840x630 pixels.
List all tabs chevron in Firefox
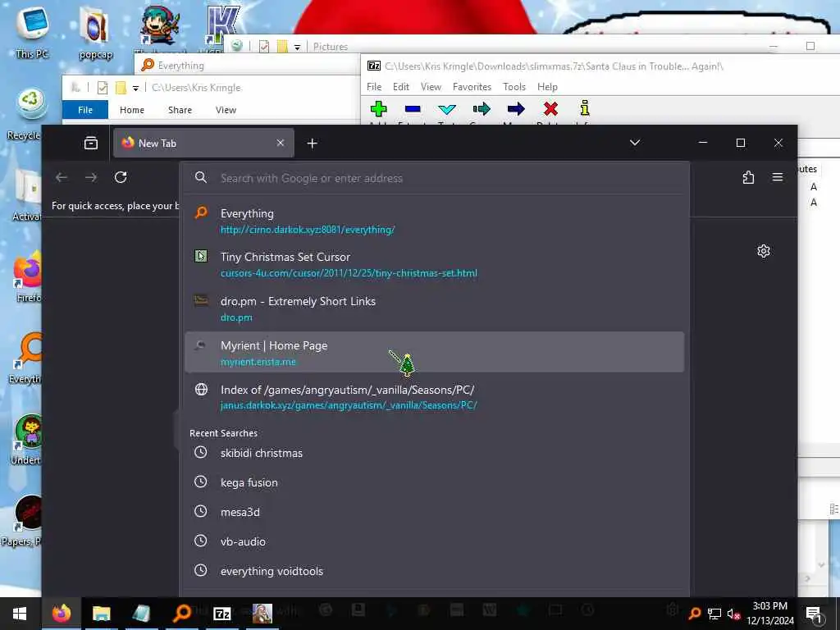[x=635, y=143]
